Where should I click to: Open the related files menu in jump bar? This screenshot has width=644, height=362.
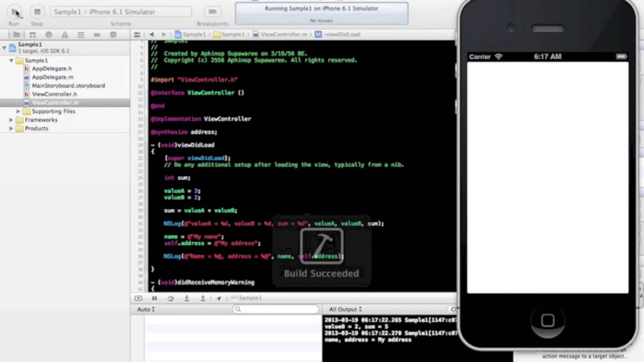pyautogui.click(x=137, y=34)
